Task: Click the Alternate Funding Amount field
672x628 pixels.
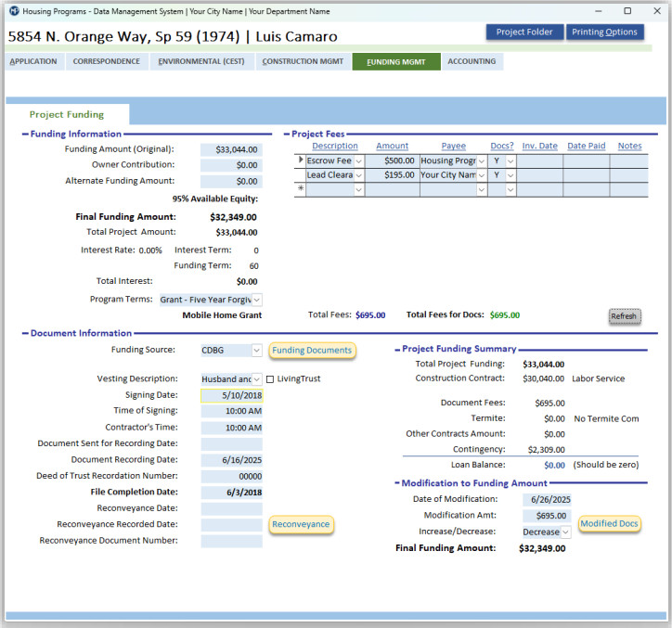Action: coord(231,182)
